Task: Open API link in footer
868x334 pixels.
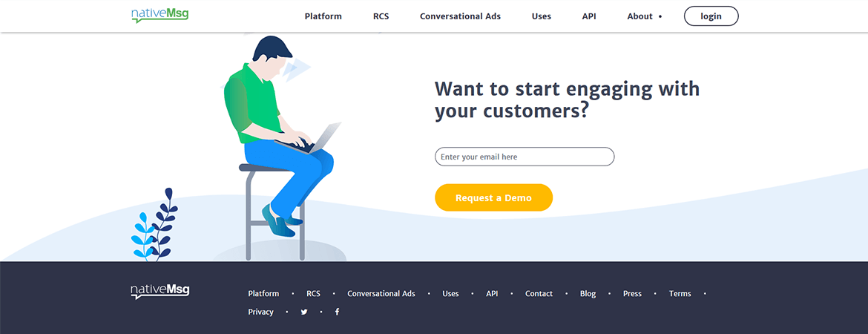Action: (492, 294)
